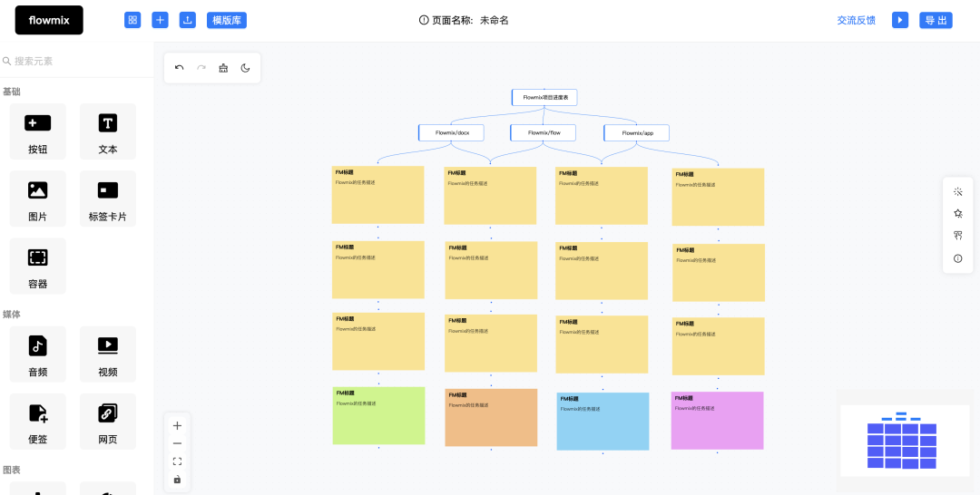Click the circled info icon in the right toolbar
Image resolution: width=980 pixels, height=495 pixels.
pos(957,258)
